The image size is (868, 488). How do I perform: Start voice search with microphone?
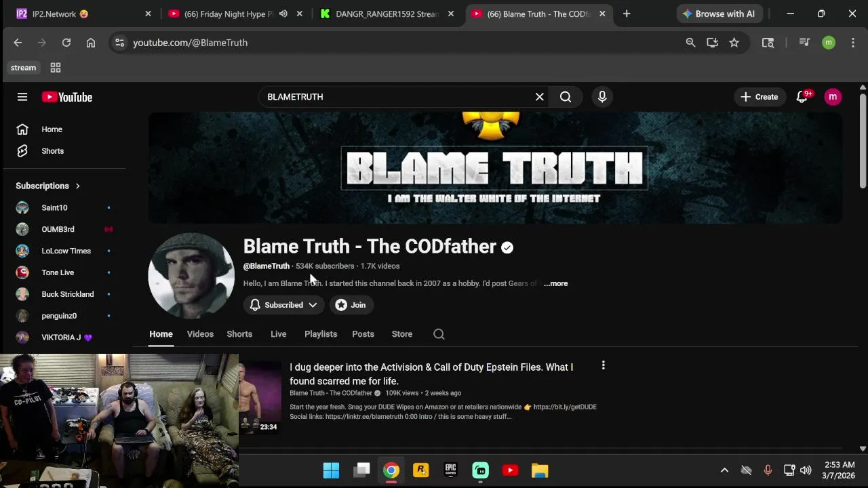pyautogui.click(x=602, y=97)
